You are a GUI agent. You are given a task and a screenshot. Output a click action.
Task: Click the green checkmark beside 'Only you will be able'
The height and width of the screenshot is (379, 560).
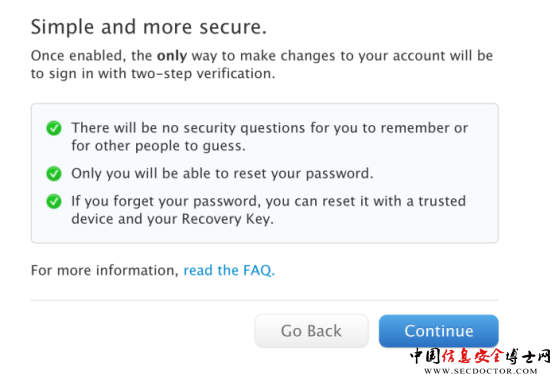(54, 174)
